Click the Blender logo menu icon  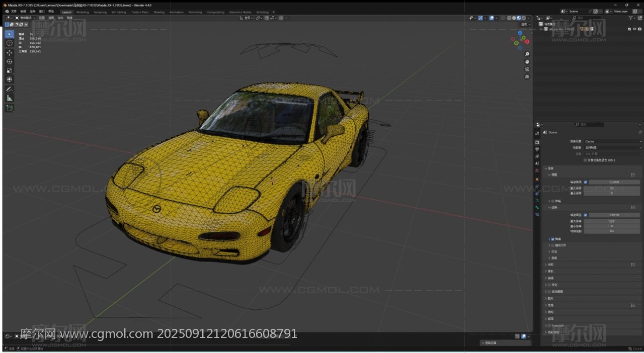[x=6, y=11]
